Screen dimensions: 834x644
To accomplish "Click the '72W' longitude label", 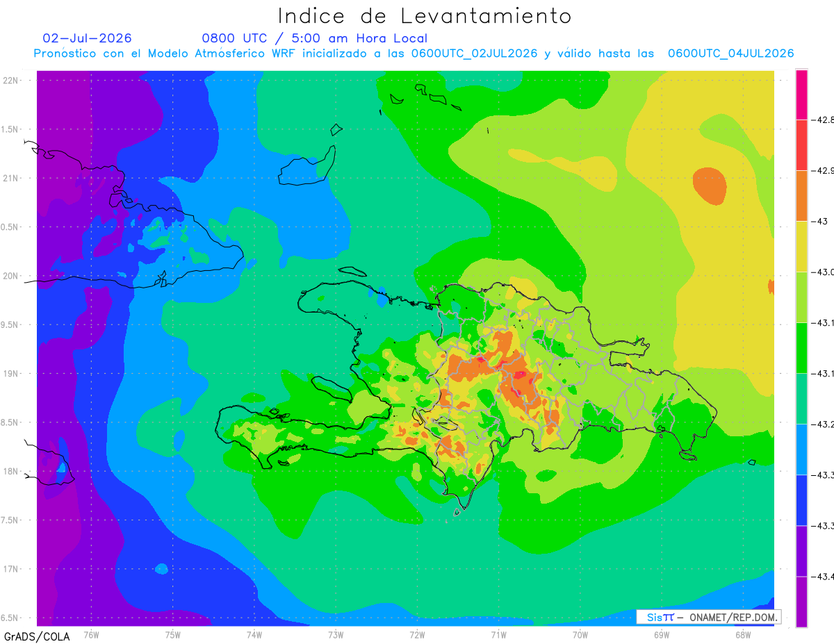I will (417, 634).
